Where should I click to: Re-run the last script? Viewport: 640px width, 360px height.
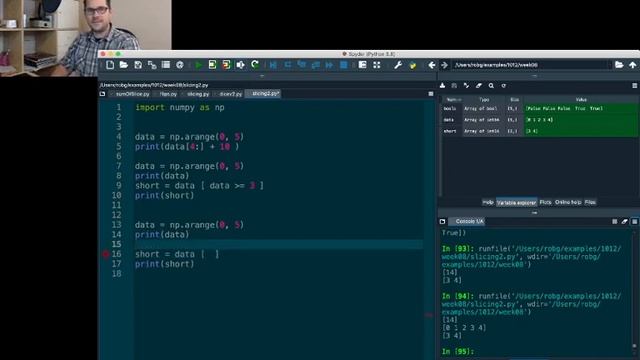[x=255, y=65]
